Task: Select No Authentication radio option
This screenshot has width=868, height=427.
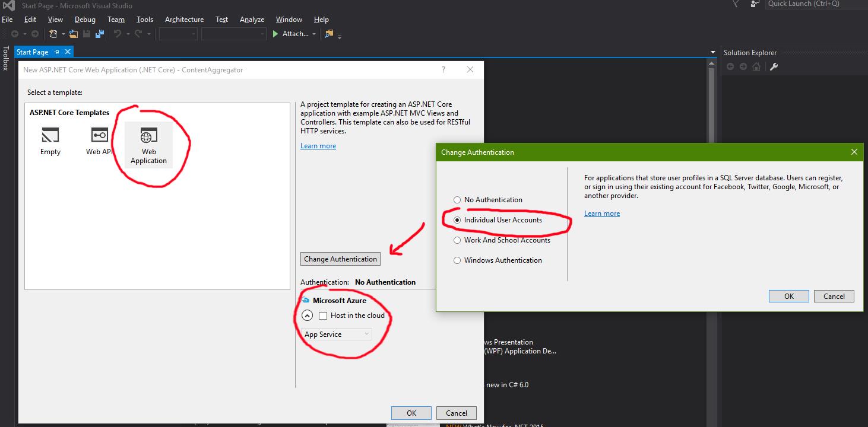Action: point(457,200)
